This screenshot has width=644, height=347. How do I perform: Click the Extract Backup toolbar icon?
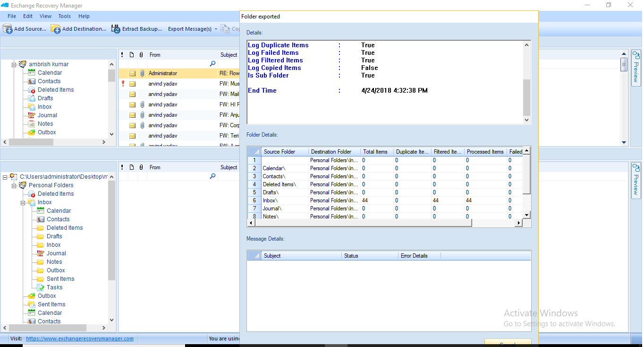tap(116, 29)
